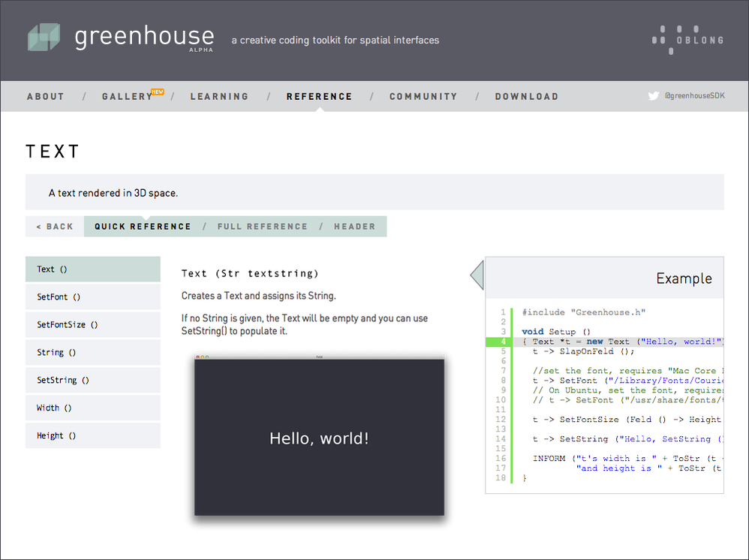Image resolution: width=749 pixels, height=560 pixels.
Task: Select Text () in the method list
Action: 92,269
